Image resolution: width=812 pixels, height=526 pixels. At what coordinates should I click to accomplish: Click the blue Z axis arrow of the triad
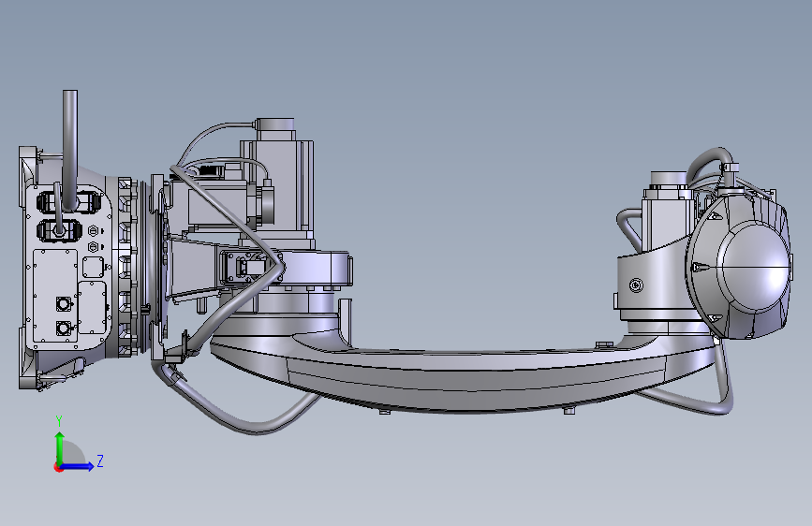click(77, 466)
